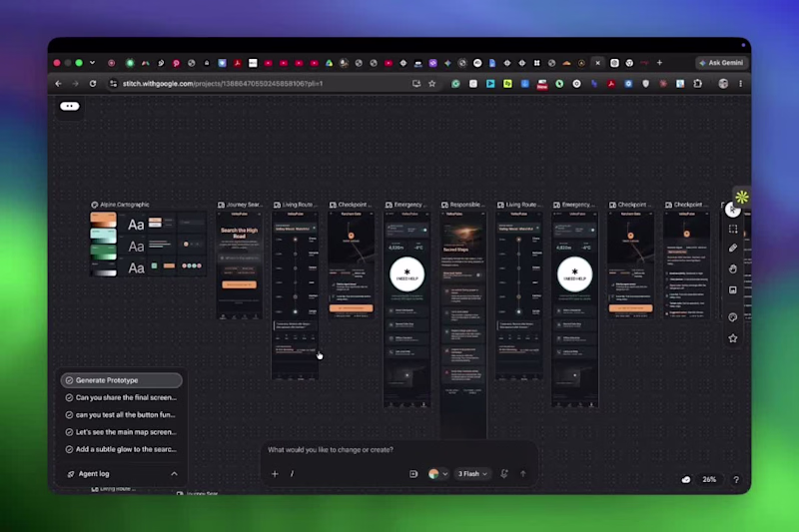Start voice input with microphone icon
The width and height of the screenshot is (799, 532).
(x=504, y=474)
